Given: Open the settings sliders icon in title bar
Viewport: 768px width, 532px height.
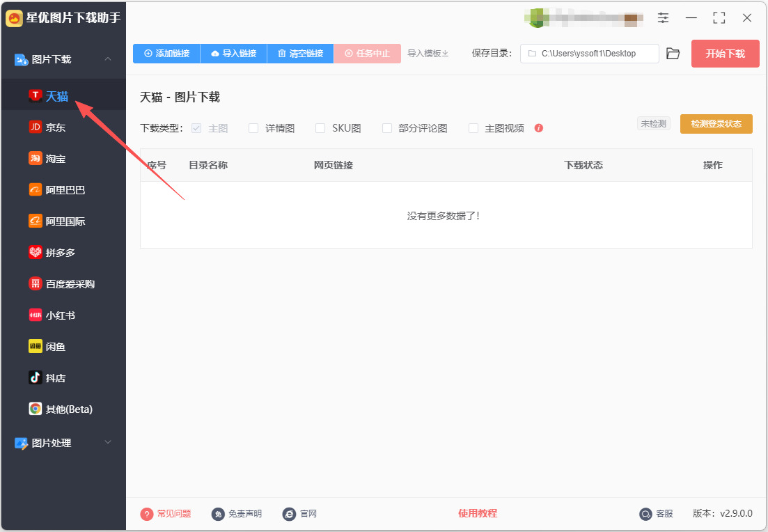Looking at the screenshot, I should 663,18.
